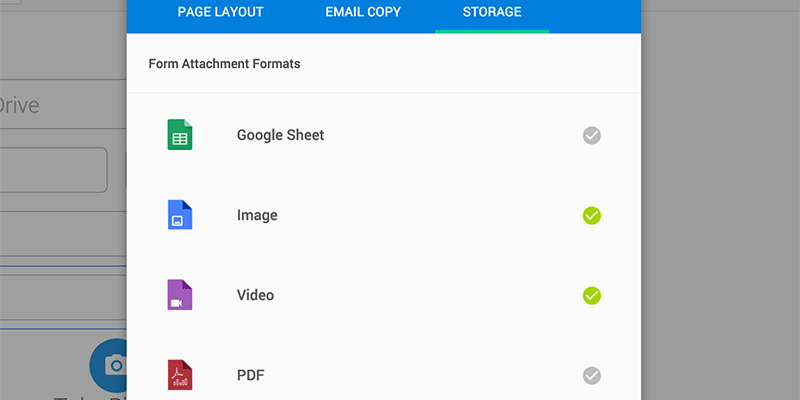Viewport: 800px width, 400px height.
Task: Click the blue Image file icon
Action: point(180,215)
